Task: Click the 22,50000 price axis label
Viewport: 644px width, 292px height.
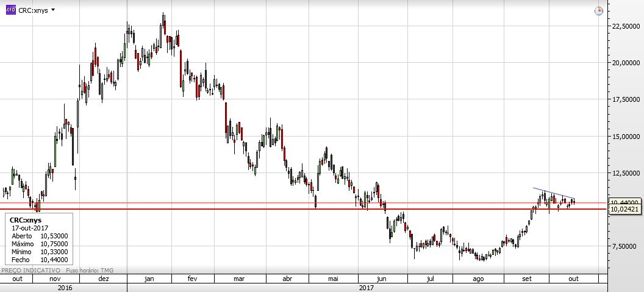Action: coord(625,26)
